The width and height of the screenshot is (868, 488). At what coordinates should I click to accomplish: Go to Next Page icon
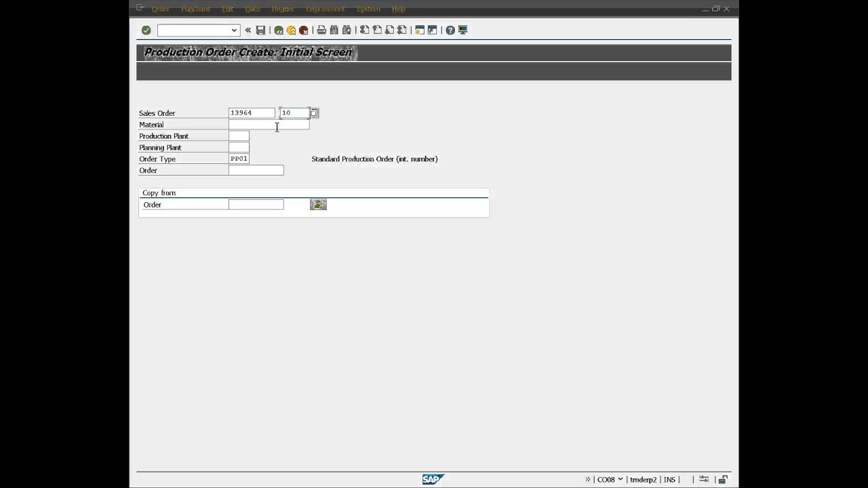click(389, 30)
